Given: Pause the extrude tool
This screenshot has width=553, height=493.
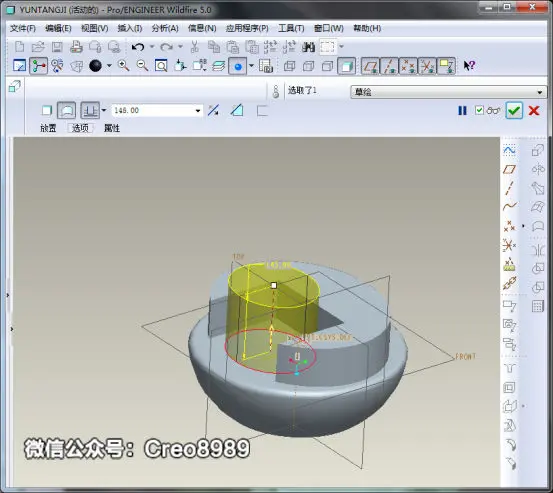Looking at the screenshot, I should coord(462,111).
